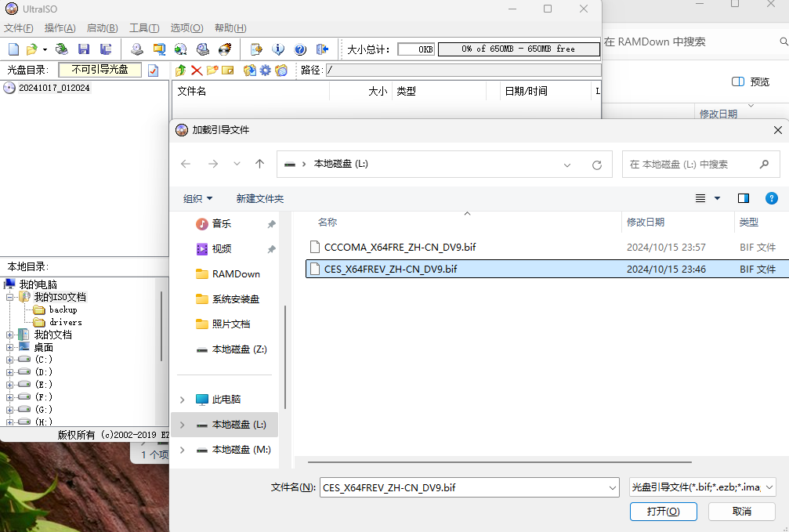Click the Add Files folder icon
The height and width of the screenshot is (532, 789).
click(250, 71)
